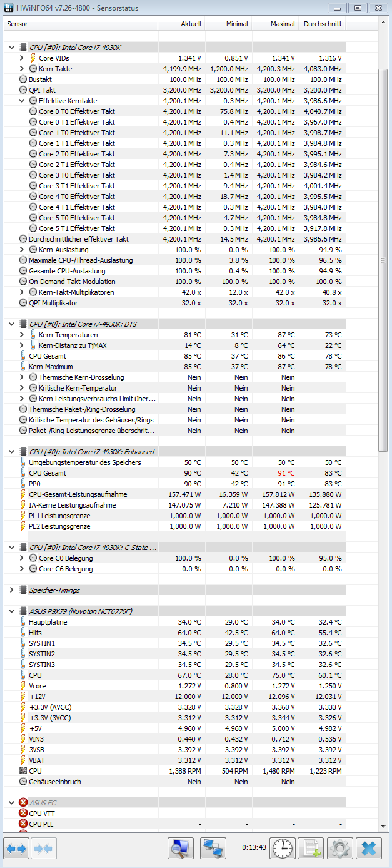The image size is (392, 868).
Task: Select IA-Kerne Leistungsaufnahme row
Action: click(174, 505)
